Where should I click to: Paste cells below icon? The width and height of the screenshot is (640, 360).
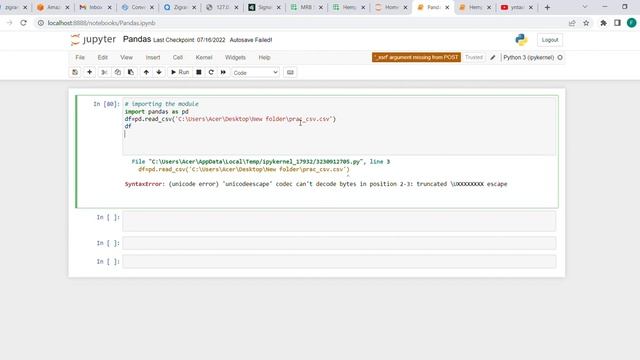[x=131, y=72]
